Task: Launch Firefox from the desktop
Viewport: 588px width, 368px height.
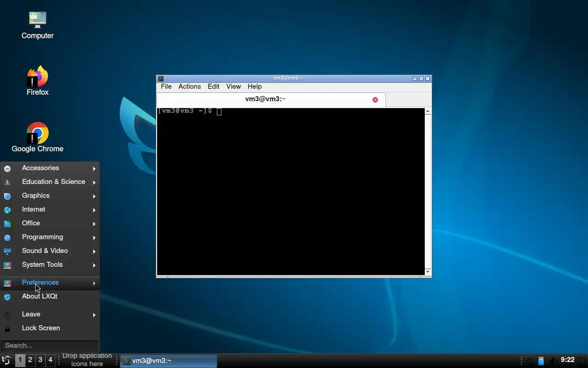Action: (x=38, y=81)
